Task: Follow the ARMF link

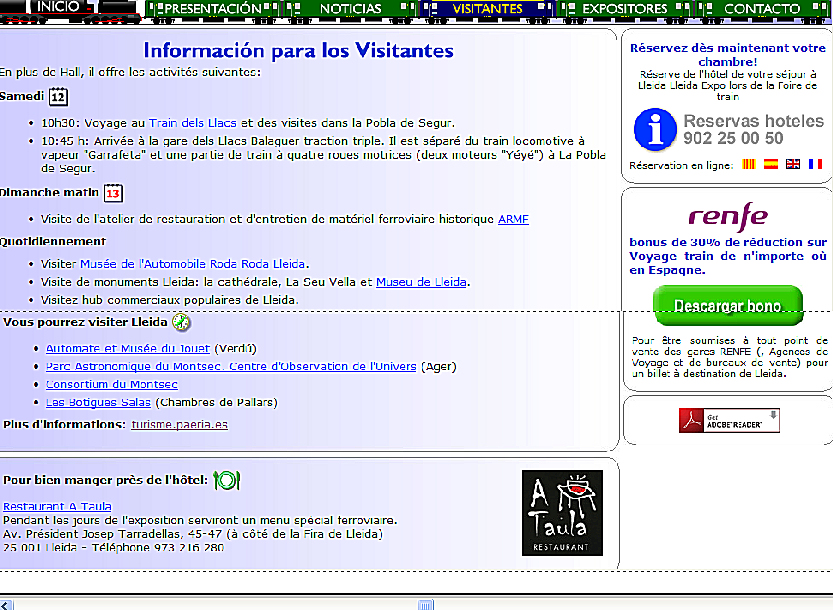Action: 513,219
